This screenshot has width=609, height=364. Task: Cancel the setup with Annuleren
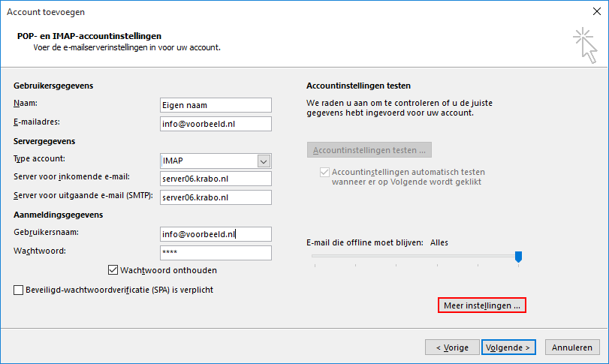coord(572,347)
